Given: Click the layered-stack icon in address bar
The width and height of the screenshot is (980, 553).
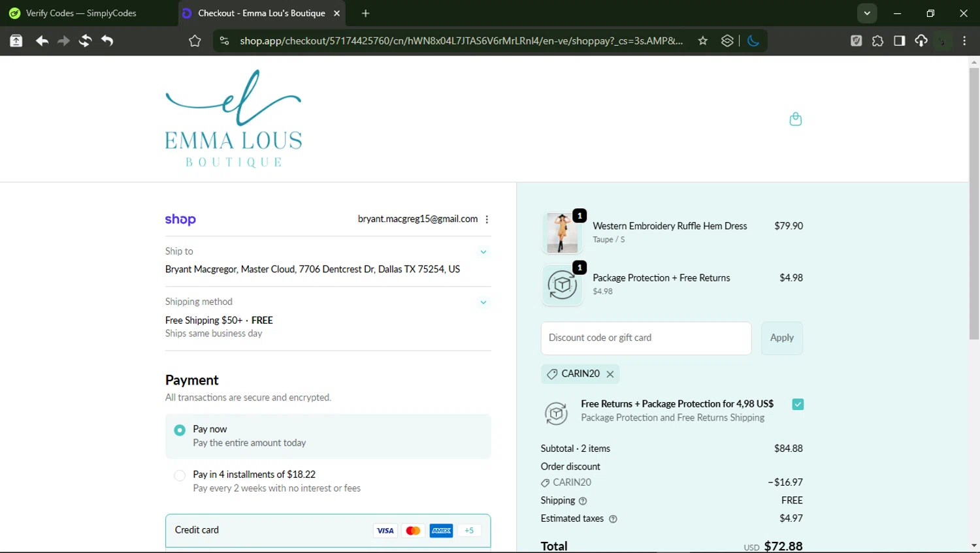Looking at the screenshot, I should click(727, 40).
